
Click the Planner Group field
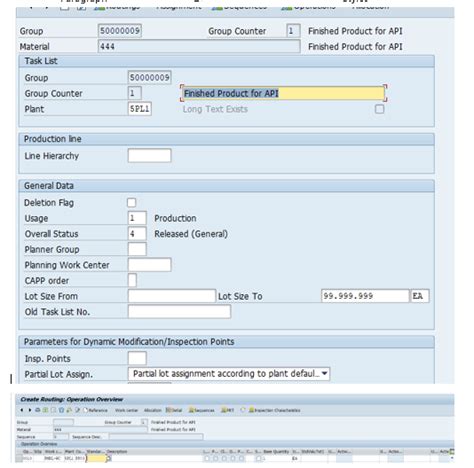(x=137, y=249)
